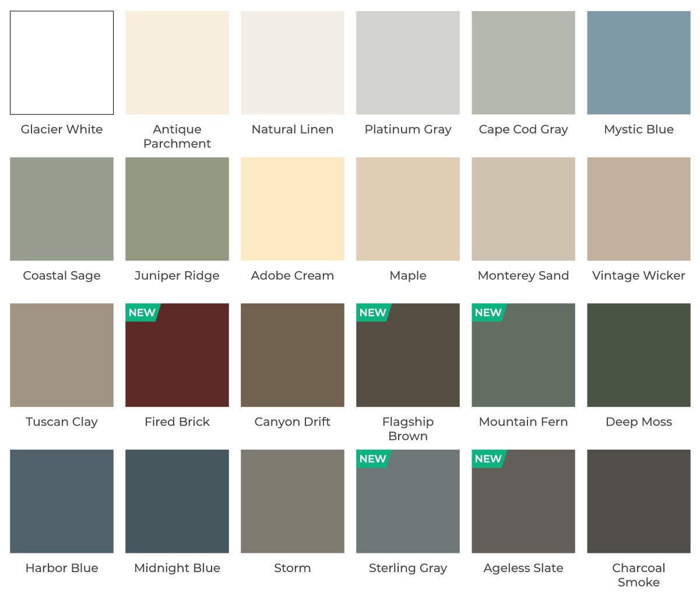Choose the Midnight Blue color
700x596 pixels.
pos(177,501)
